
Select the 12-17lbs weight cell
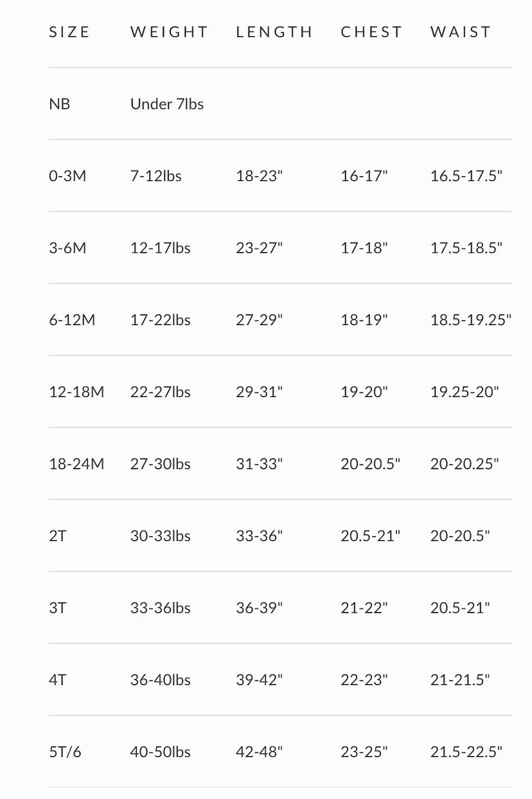click(x=161, y=247)
